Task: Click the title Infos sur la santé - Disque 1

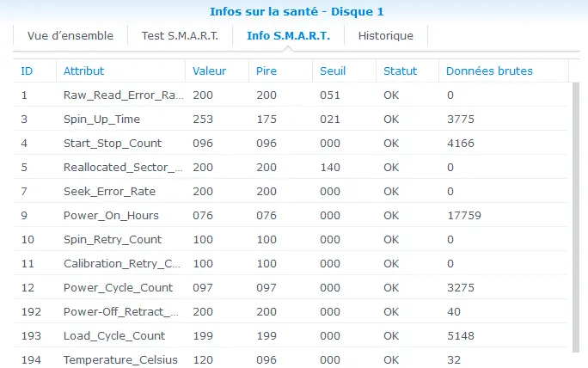Action: tap(297, 12)
